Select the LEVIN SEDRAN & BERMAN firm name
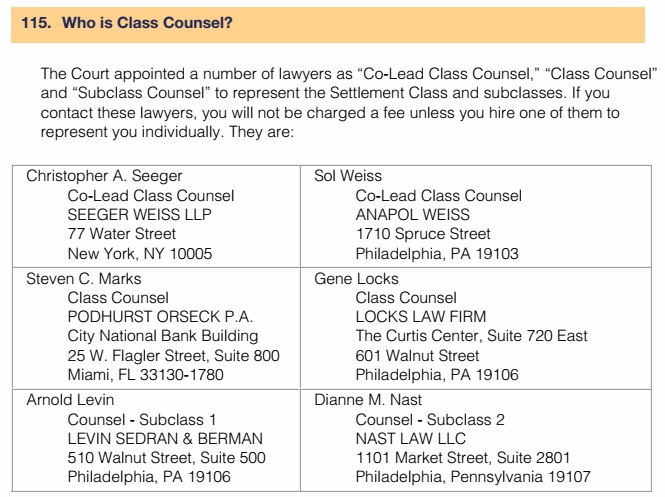665x497 pixels. tap(165, 439)
